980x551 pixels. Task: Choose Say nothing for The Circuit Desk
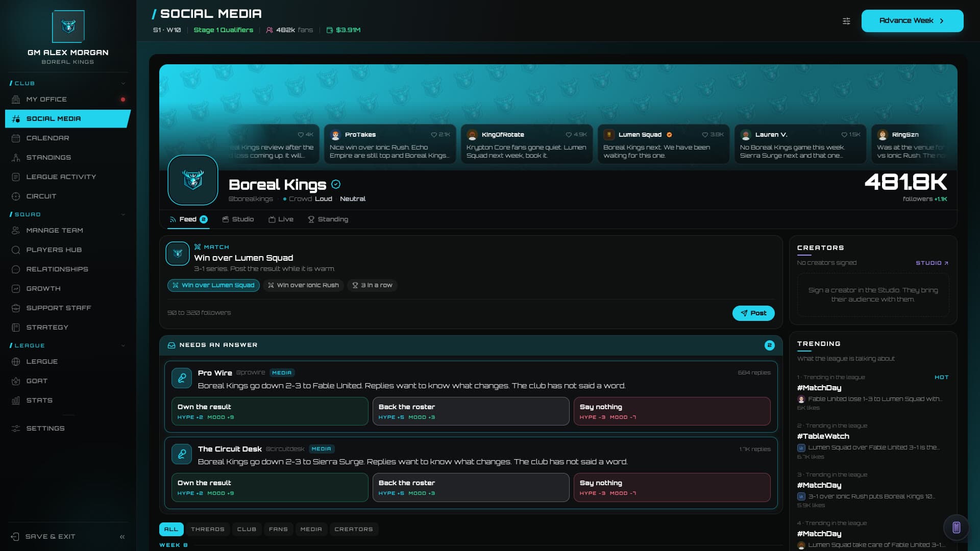(x=672, y=487)
